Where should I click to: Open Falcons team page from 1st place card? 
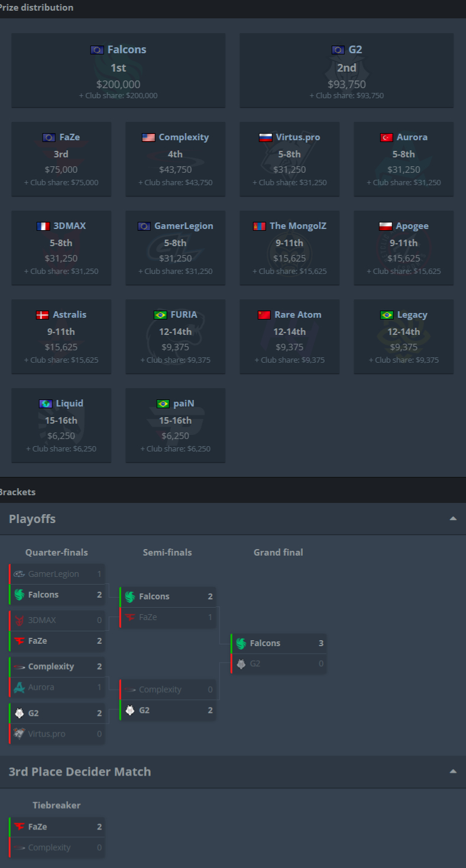127,50
